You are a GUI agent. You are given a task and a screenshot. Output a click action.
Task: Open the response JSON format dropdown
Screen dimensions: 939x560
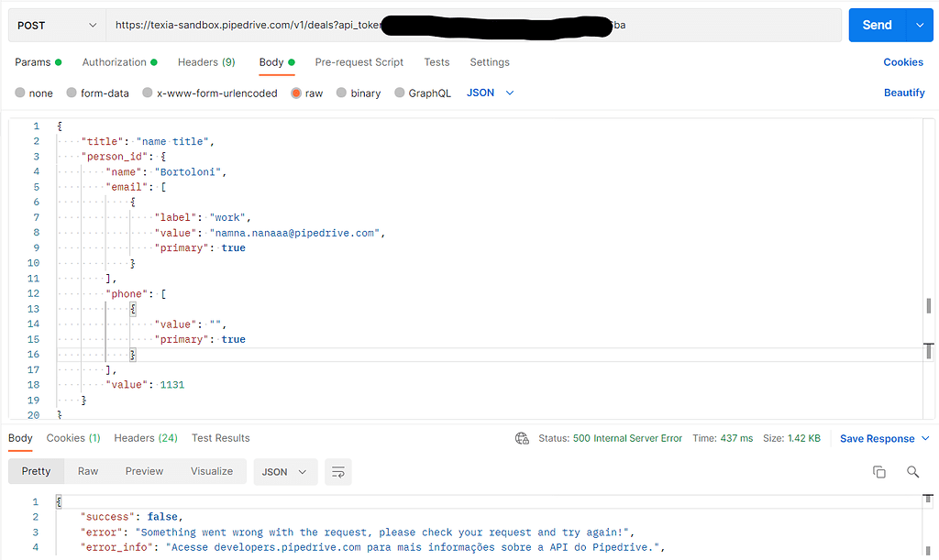285,472
